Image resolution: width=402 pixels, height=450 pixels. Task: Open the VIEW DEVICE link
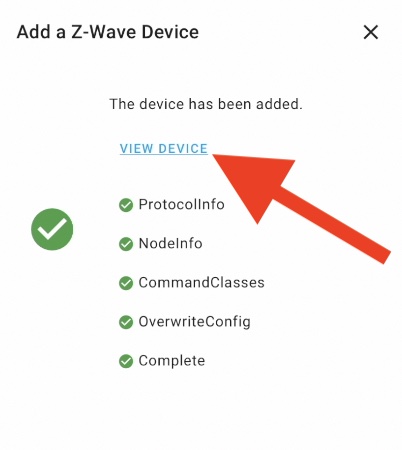pos(164,149)
